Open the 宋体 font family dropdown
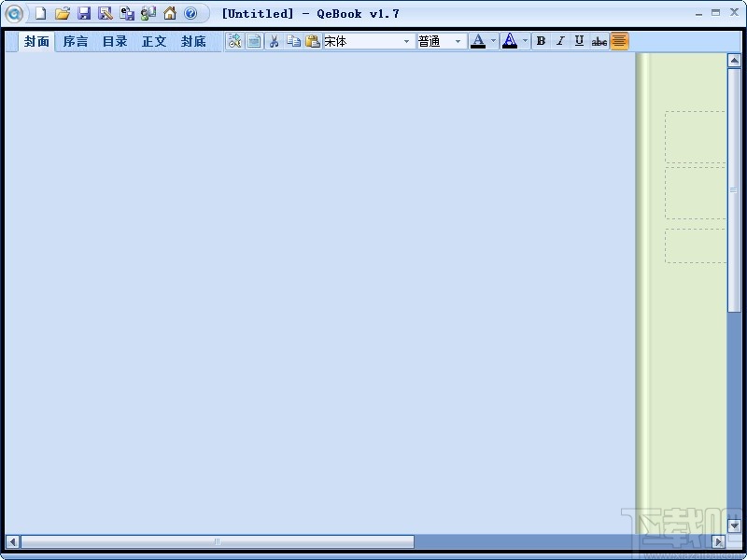The image size is (747, 560). [x=408, y=40]
